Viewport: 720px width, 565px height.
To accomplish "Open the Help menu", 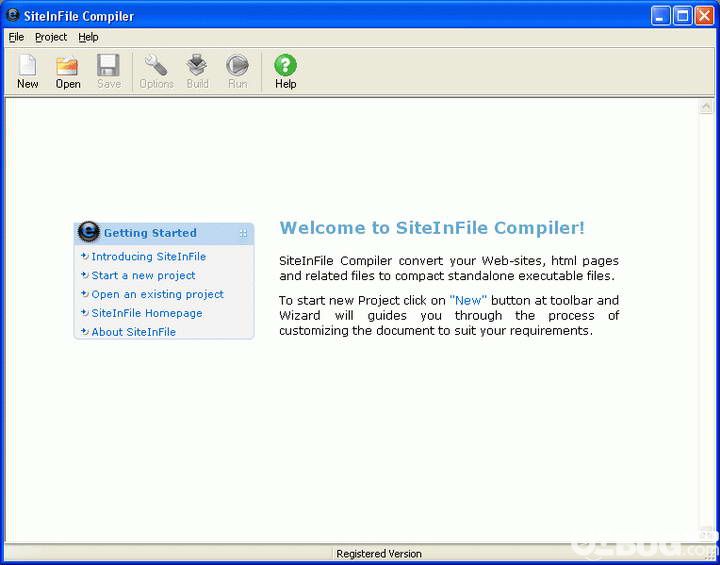I will 88,37.
